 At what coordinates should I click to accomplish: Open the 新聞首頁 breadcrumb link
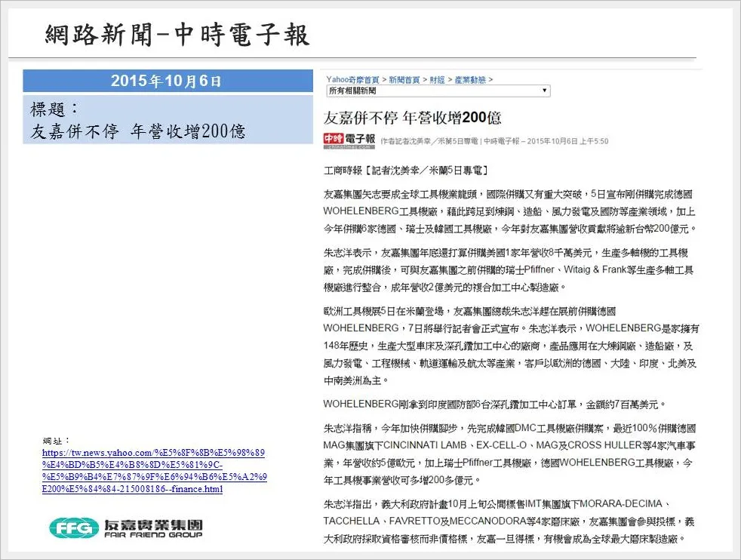(403, 79)
